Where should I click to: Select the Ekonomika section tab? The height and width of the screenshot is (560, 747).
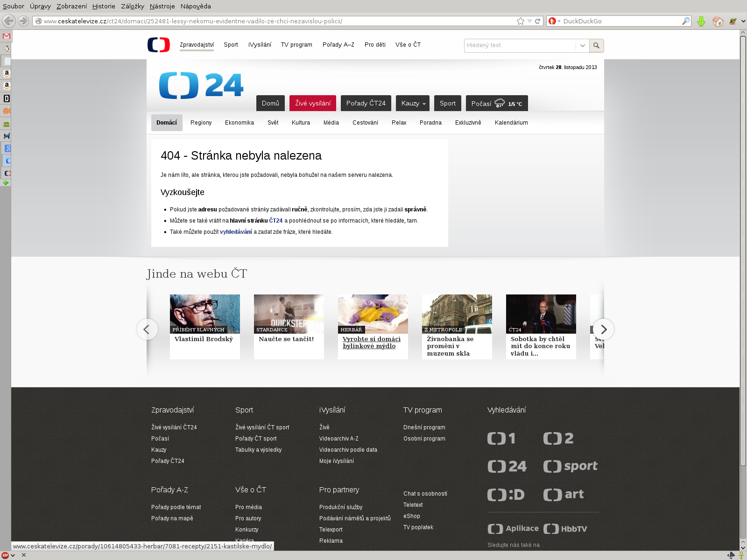(240, 123)
